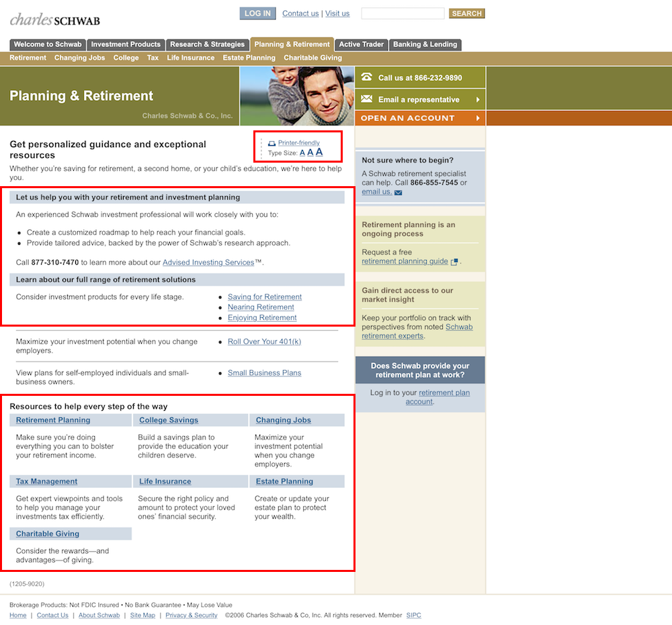Select the largest type size A
The image size is (672, 625).
click(319, 152)
